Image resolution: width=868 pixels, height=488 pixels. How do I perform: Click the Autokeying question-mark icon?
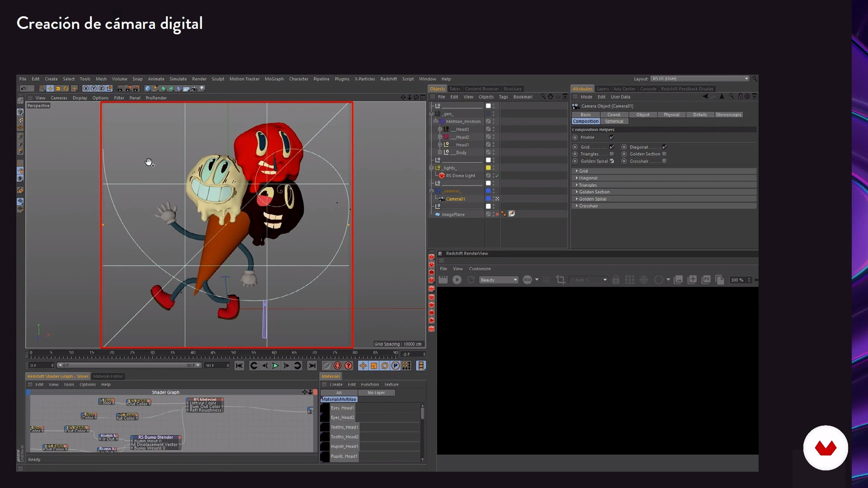(x=348, y=366)
